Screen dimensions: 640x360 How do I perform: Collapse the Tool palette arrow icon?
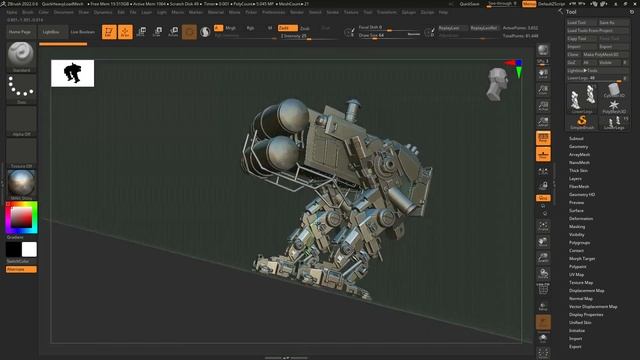point(561,11)
